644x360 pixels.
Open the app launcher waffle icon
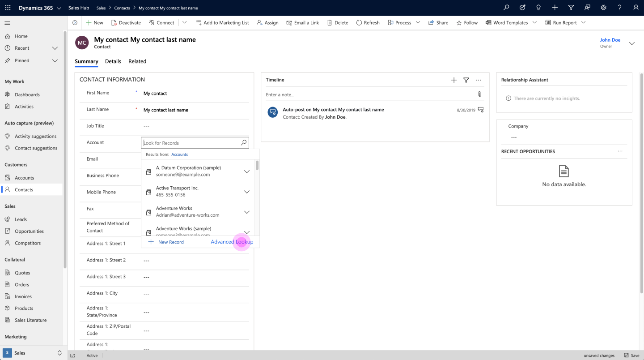point(8,8)
